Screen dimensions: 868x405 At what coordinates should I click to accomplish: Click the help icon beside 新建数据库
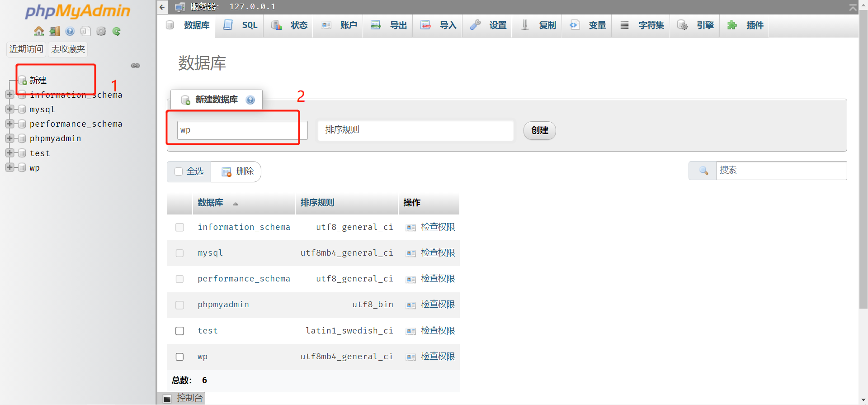coord(250,100)
